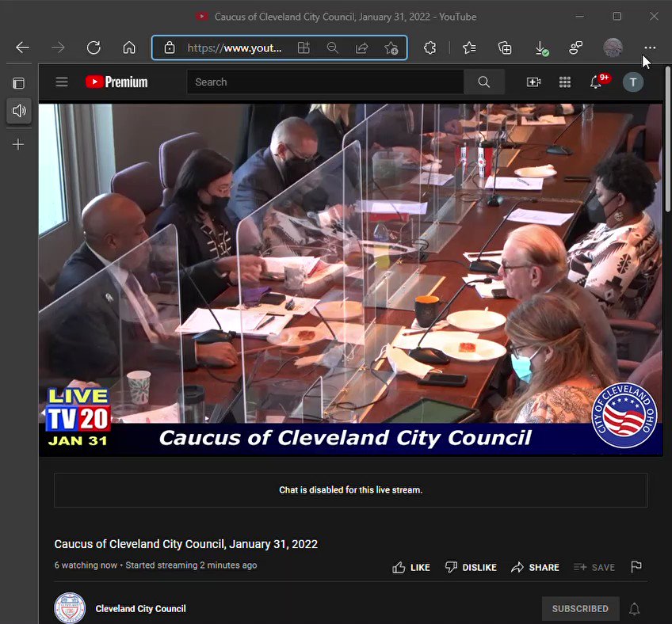This screenshot has height=624, width=672.
Task: Click the SUBSCRIBED button
Action: tap(580, 609)
